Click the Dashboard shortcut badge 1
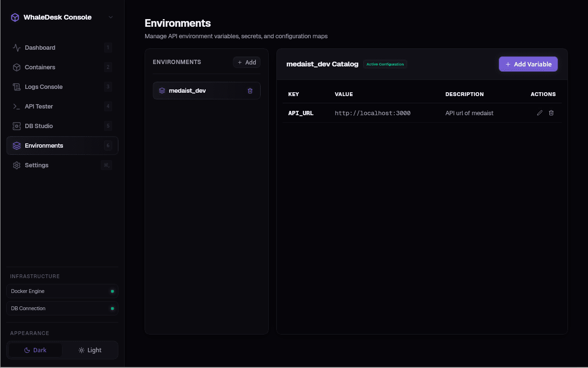Screen dimensions: 588x368 [x=108, y=48]
